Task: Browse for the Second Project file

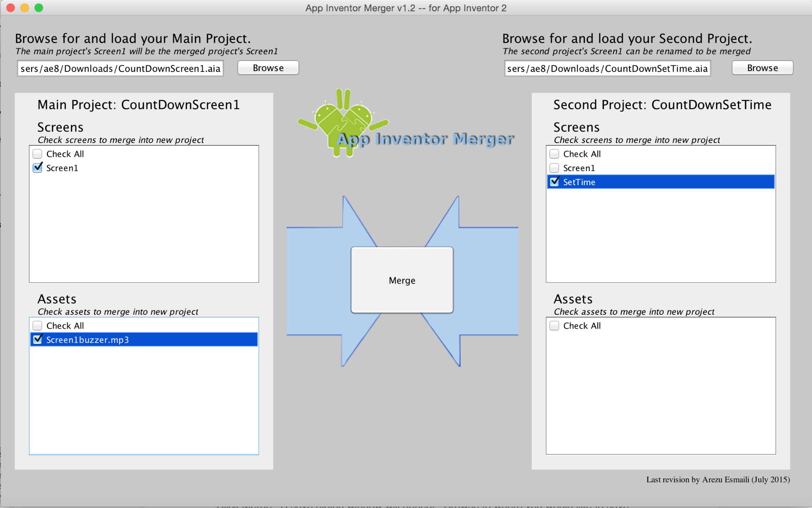Action: pyautogui.click(x=762, y=68)
